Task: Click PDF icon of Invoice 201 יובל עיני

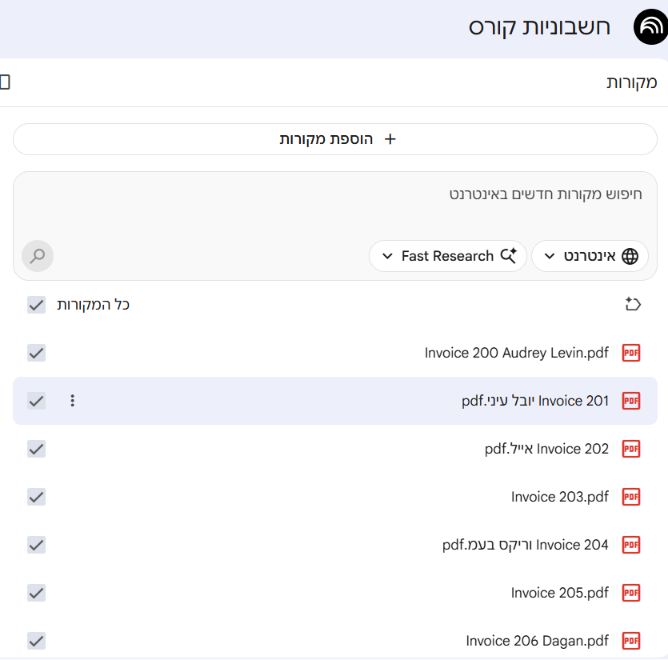Action: tap(631, 401)
